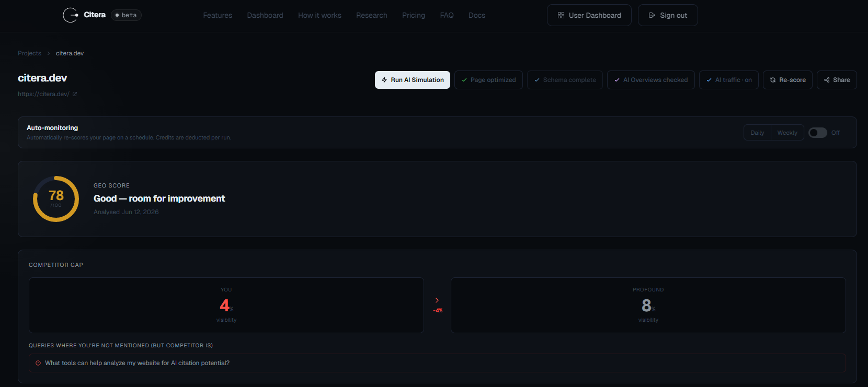Image resolution: width=868 pixels, height=387 pixels.
Task: Click QUERIES WHERE YOU'RE NOT MENTIONED heading
Action: [x=121, y=346]
